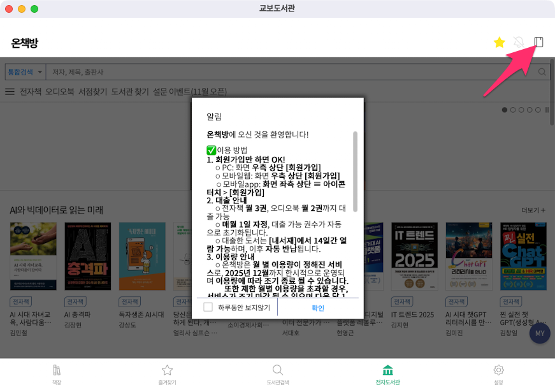
Task: Switch to the 도서관검색 tab
Action: point(278,375)
